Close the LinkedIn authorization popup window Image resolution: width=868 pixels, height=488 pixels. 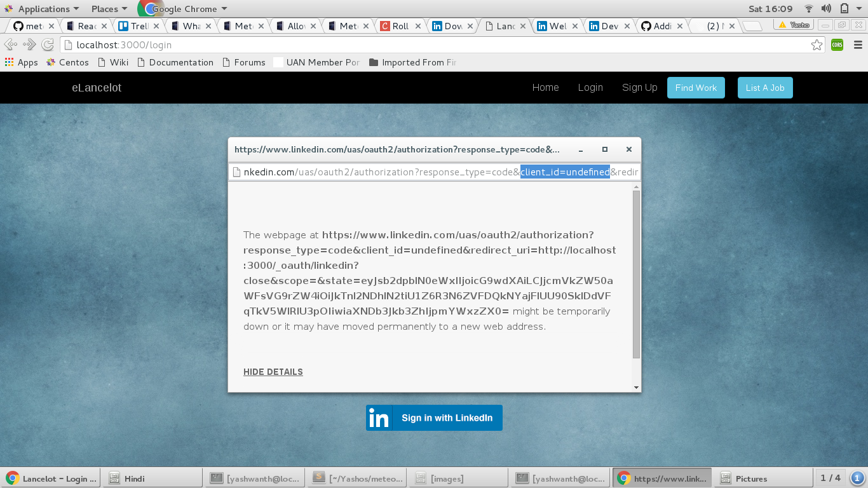pyautogui.click(x=629, y=150)
